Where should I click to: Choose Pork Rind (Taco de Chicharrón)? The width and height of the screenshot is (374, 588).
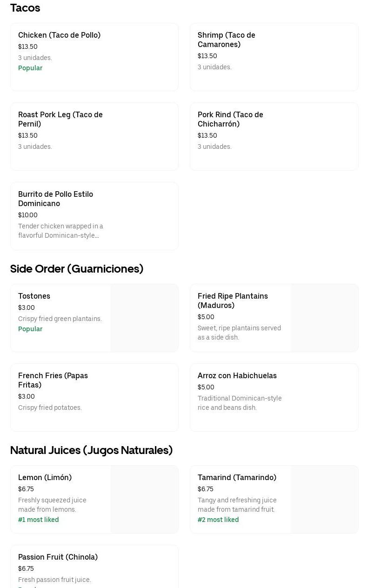click(x=230, y=120)
